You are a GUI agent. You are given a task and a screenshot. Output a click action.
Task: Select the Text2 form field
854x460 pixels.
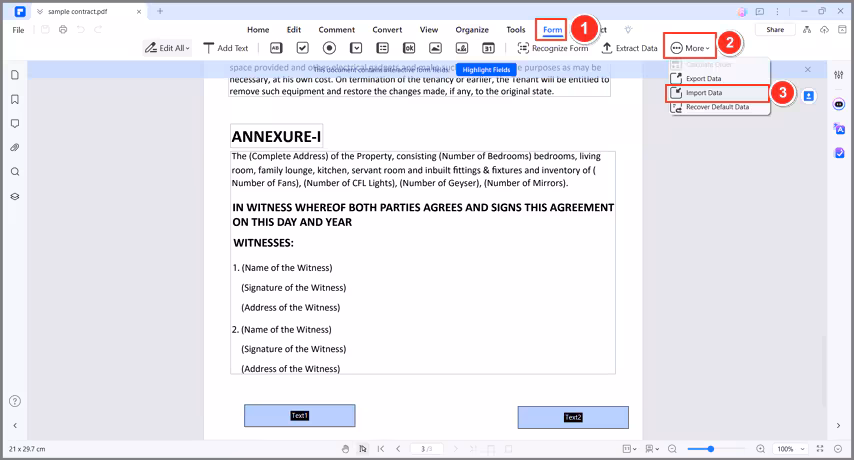click(x=573, y=418)
